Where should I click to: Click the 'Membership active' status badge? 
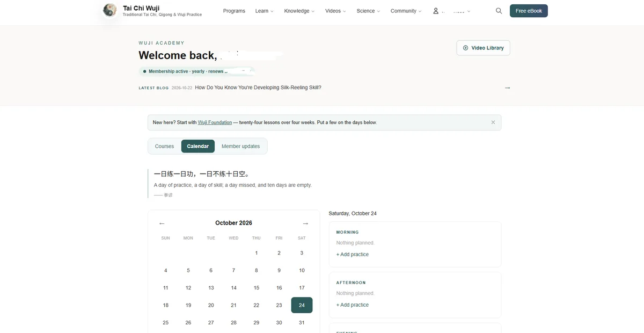point(196,71)
